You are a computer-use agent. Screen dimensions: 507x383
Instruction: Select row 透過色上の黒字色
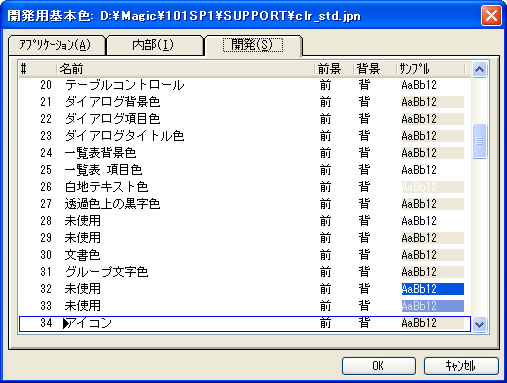245,204
